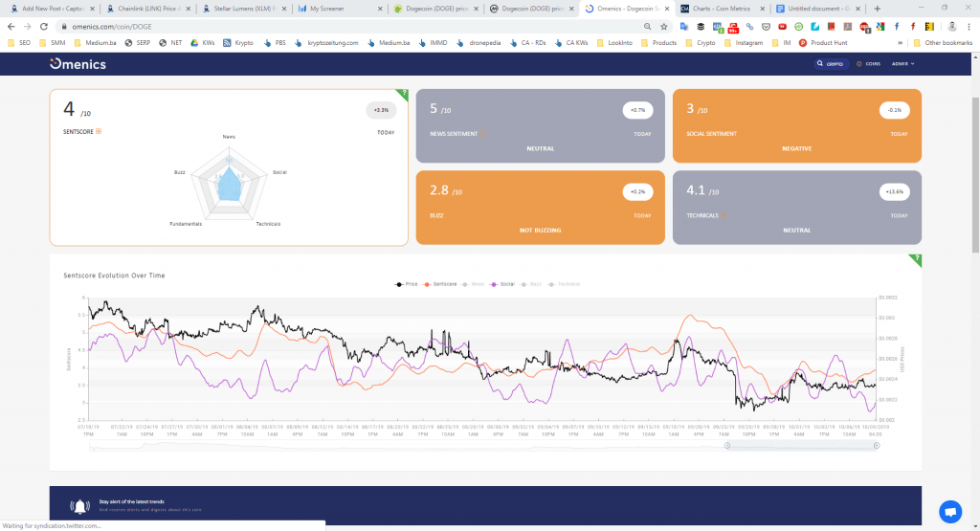Open the dronepedia bookmark
The width and height of the screenshot is (980, 531).
click(480, 43)
